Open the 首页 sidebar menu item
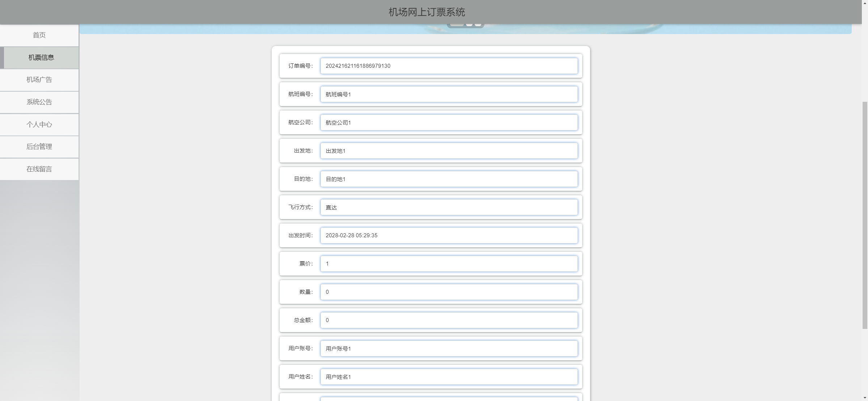The height and width of the screenshot is (401, 868). (x=39, y=35)
